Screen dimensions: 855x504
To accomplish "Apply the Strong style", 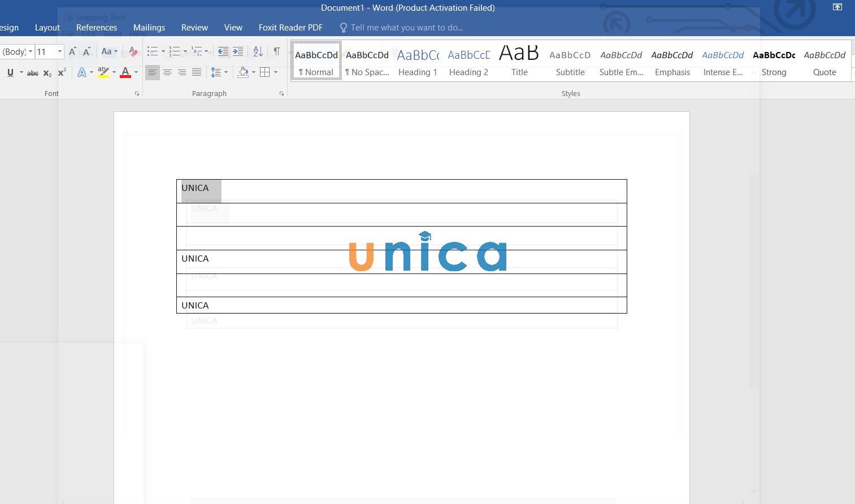I will tap(774, 61).
